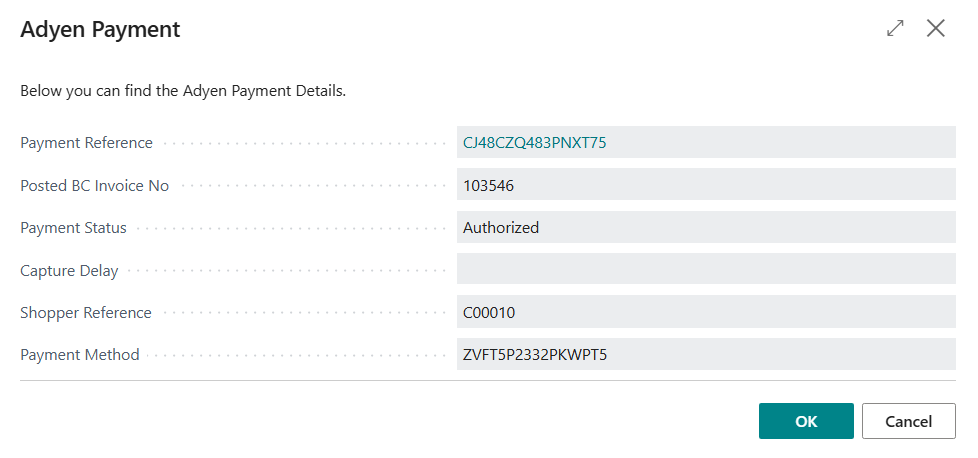Click the divider line above the OK button
978x458 pixels.
click(489, 381)
